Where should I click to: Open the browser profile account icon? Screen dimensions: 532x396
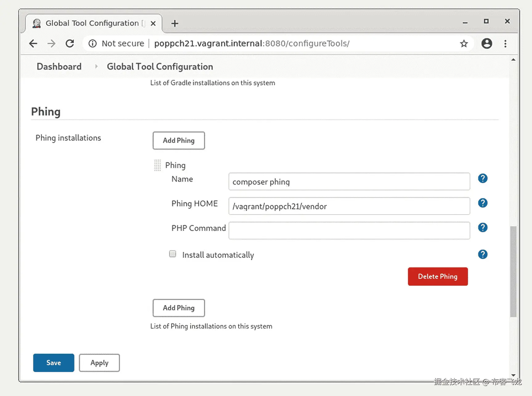click(487, 43)
